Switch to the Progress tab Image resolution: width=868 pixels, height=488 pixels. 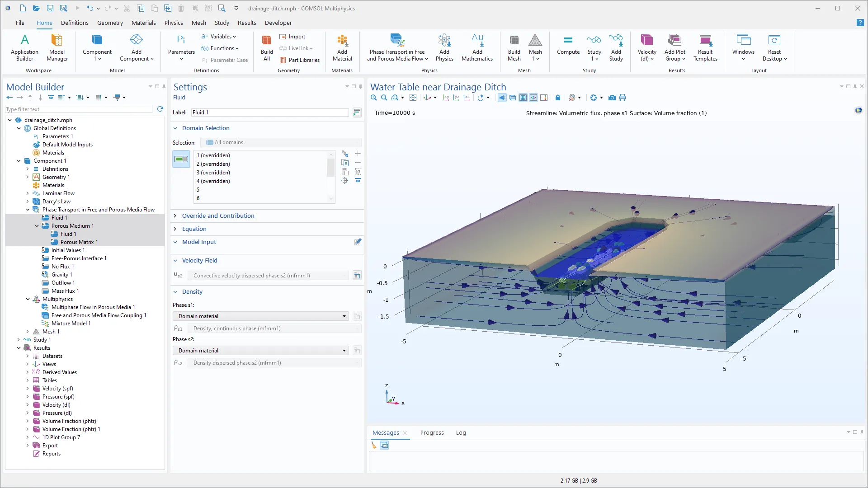pos(432,433)
